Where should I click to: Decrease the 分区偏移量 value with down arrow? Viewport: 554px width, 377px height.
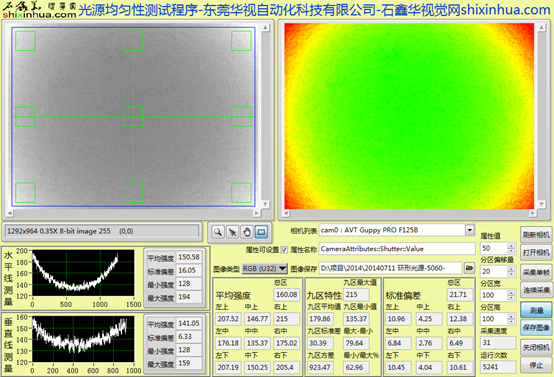(x=511, y=274)
